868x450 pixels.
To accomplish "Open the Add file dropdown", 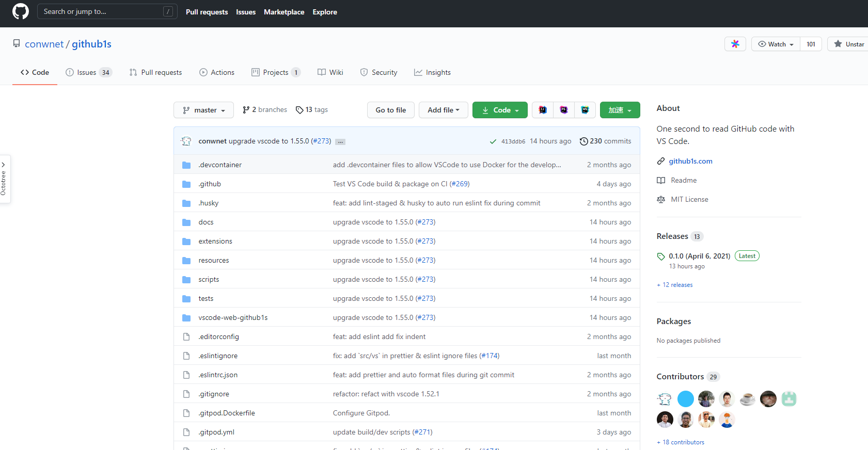I will click(x=444, y=110).
